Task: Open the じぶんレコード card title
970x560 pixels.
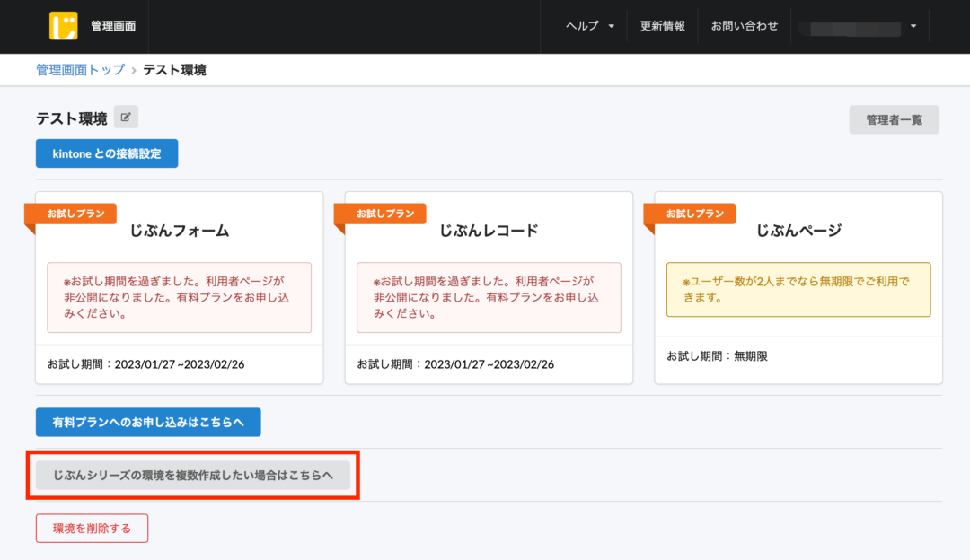Action: click(489, 231)
